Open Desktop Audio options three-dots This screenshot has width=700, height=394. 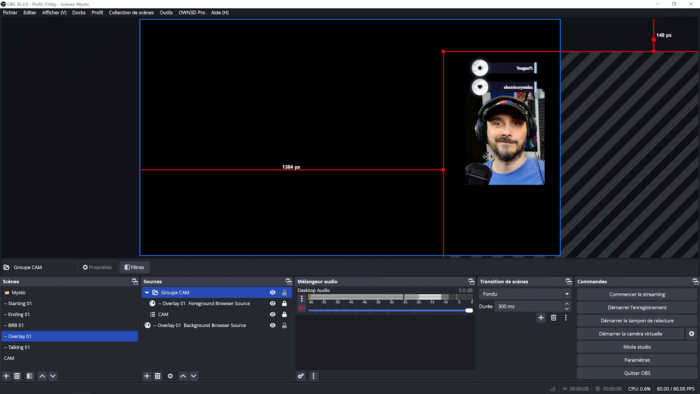pos(302,298)
